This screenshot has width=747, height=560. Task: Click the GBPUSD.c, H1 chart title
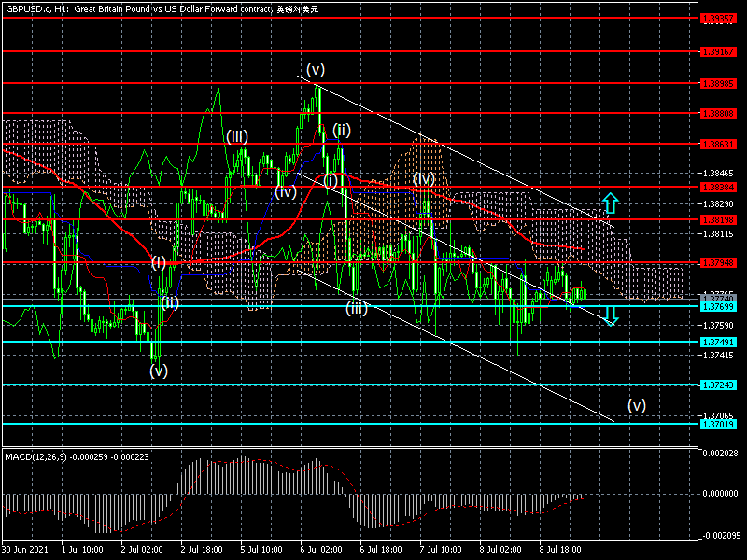34,7
